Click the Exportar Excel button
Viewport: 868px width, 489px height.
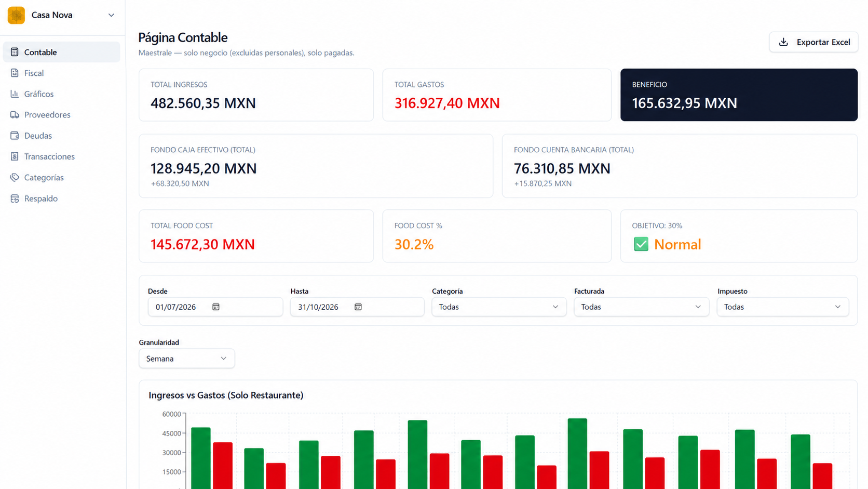(813, 42)
